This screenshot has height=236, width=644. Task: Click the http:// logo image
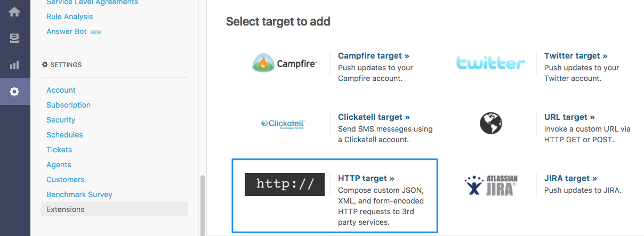(284, 184)
